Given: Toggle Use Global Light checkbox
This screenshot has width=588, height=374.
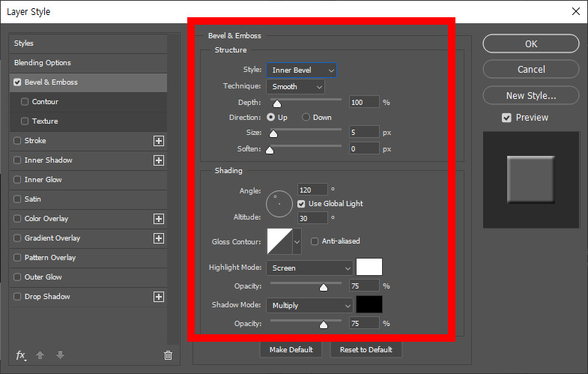Looking at the screenshot, I should (301, 204).
